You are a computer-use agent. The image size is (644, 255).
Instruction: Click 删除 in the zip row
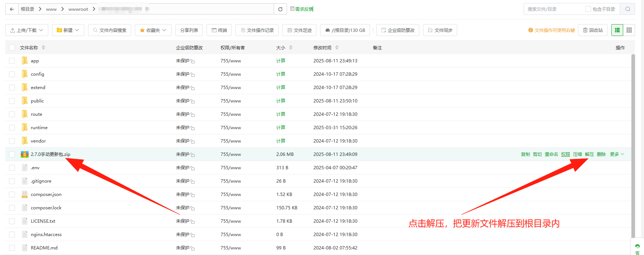[x=601, y=154]
